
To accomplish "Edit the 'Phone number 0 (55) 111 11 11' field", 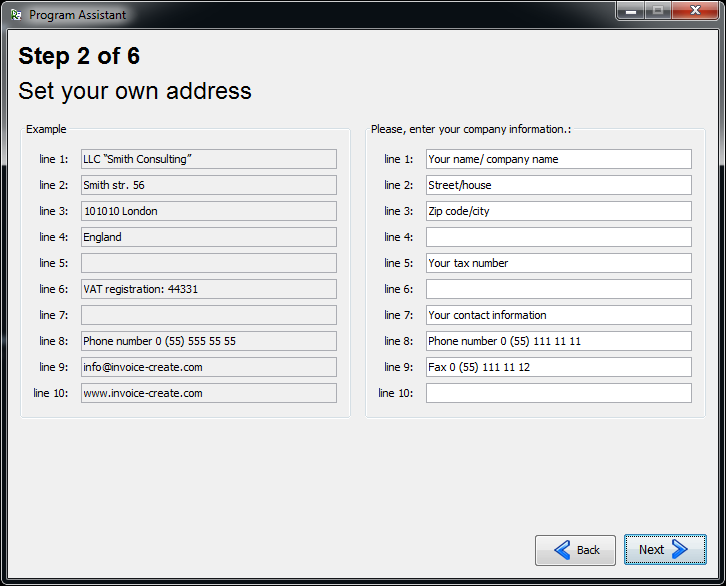I will 559,341.
